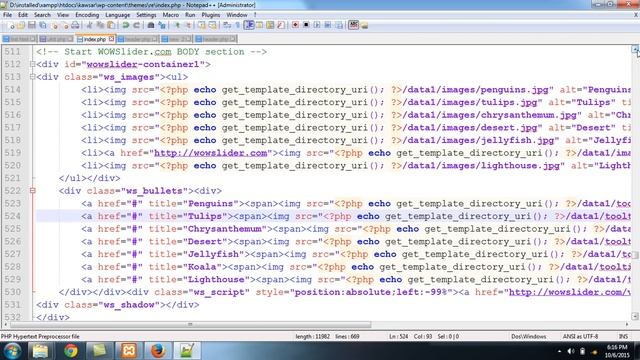Open the Search menu
The image size is (640, 360).
[x=42, y=15]
